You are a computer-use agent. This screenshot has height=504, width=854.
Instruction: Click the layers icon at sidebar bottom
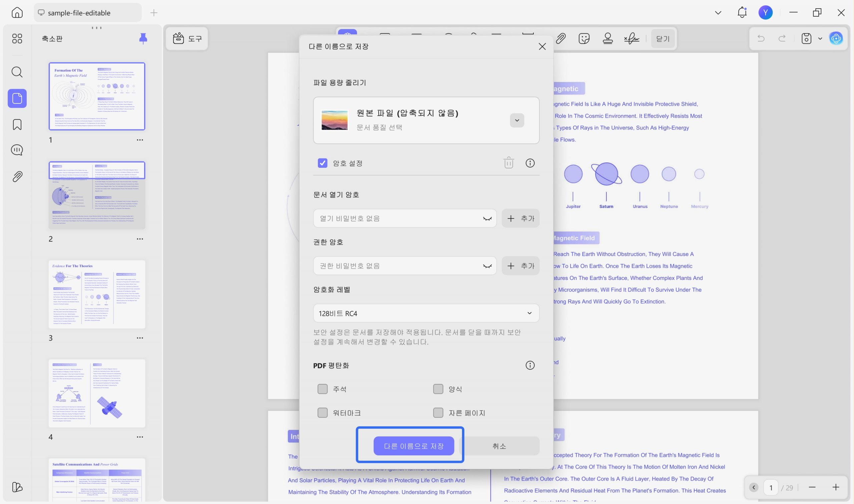pos(17,487)
